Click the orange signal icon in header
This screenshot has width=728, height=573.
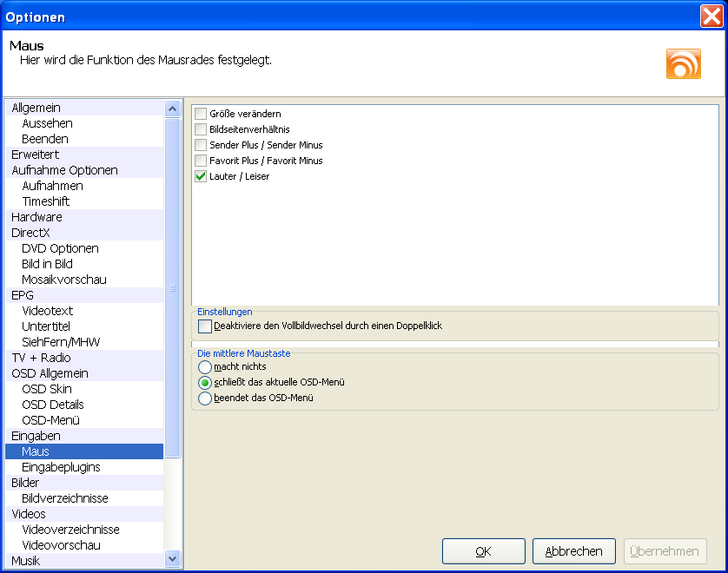tap(683, 64)
